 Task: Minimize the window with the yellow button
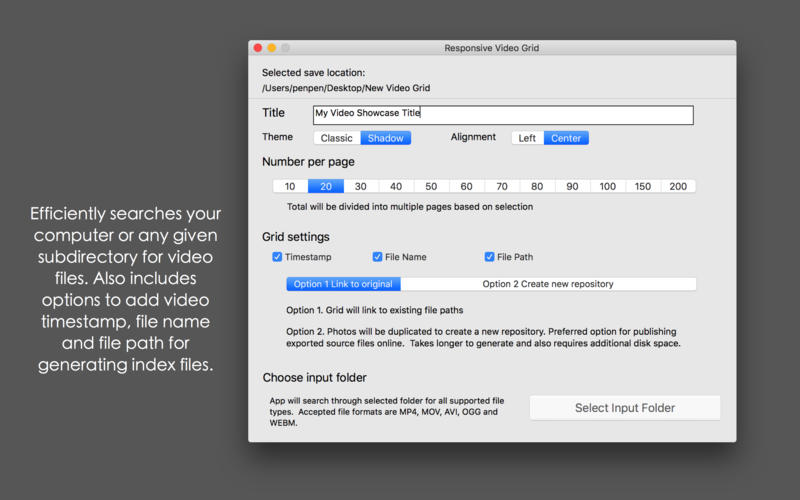click(271, 48)
